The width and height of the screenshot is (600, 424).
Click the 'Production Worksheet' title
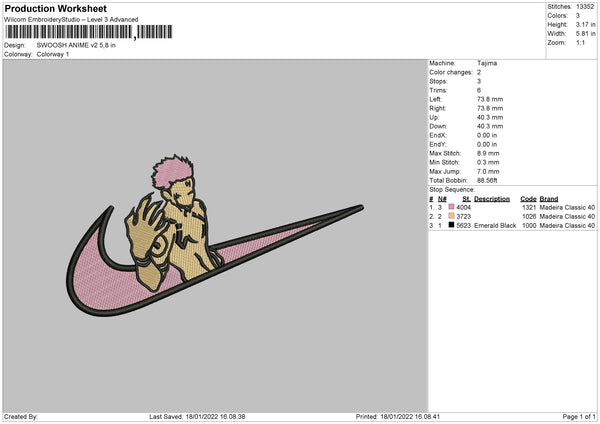(x=55, y=8)
